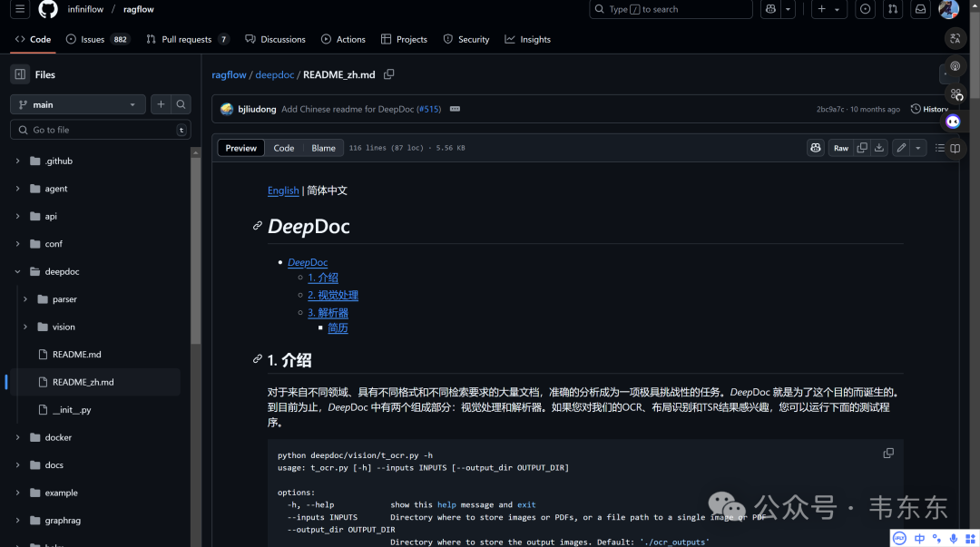Switch to English readme link
Screen dimensions: 980x547
click(283, 190)
